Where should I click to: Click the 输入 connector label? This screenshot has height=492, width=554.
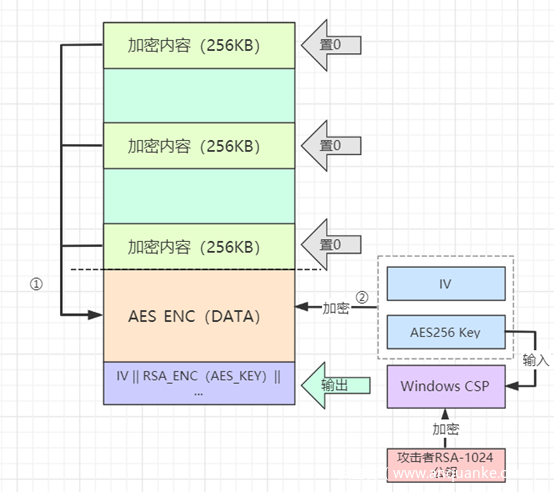[x=536, y=360]
